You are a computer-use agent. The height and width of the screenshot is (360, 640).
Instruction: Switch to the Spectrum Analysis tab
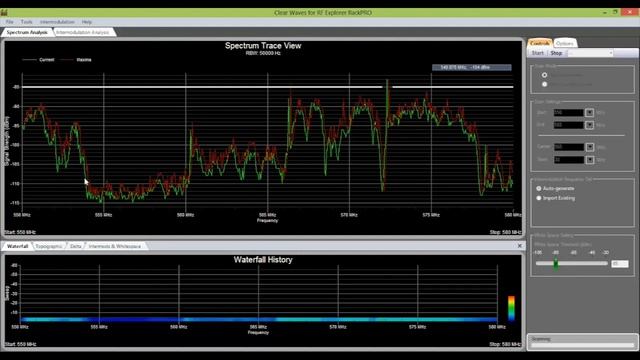27,32
